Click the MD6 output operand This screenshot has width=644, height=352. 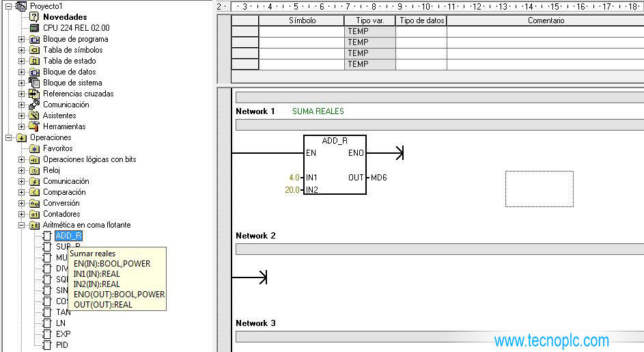[x=379, y=178]
